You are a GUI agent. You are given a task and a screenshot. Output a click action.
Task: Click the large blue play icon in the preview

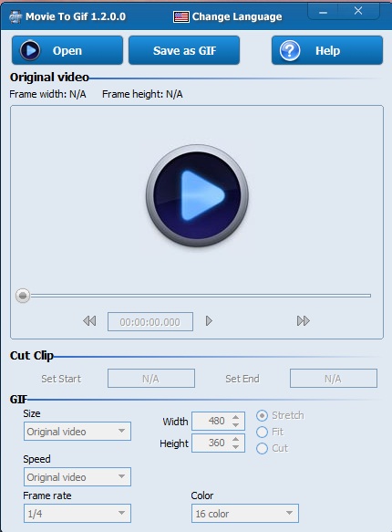coord(197,196)
